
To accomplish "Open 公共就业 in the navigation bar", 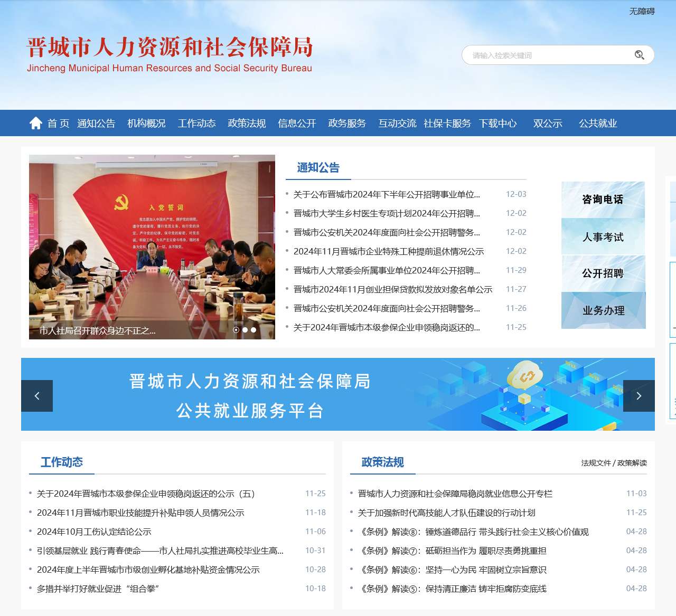I will click(598, 123).
